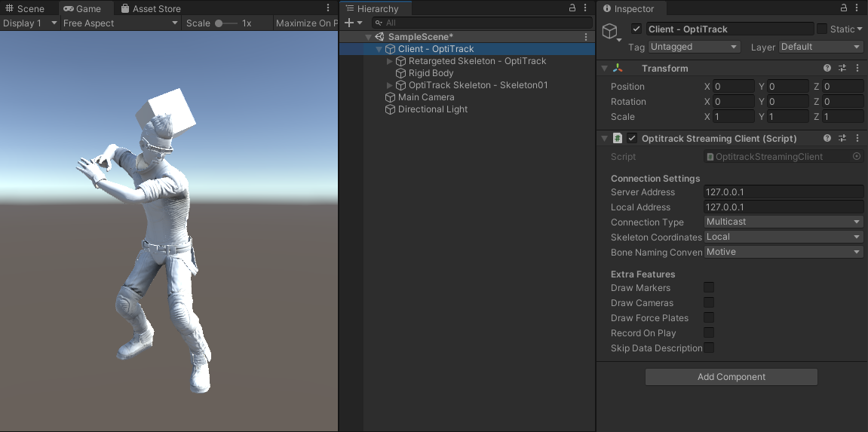Click the Add Component button
868x432 pixels.
tap(731, 377)
